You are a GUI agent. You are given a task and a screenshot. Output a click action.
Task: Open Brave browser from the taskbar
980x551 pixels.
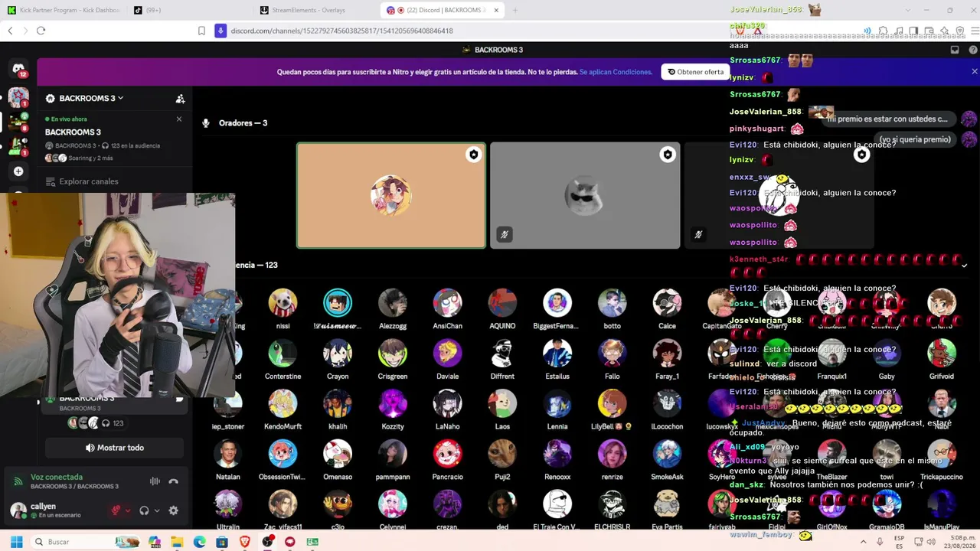point(245,542)
